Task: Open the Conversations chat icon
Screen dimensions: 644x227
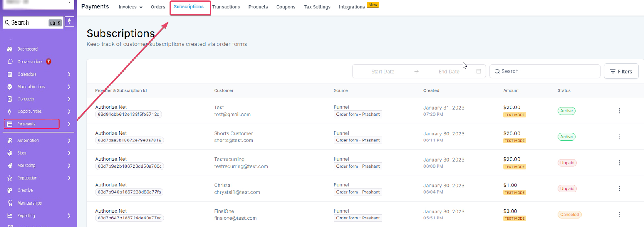Action: (x=10, y=61)
